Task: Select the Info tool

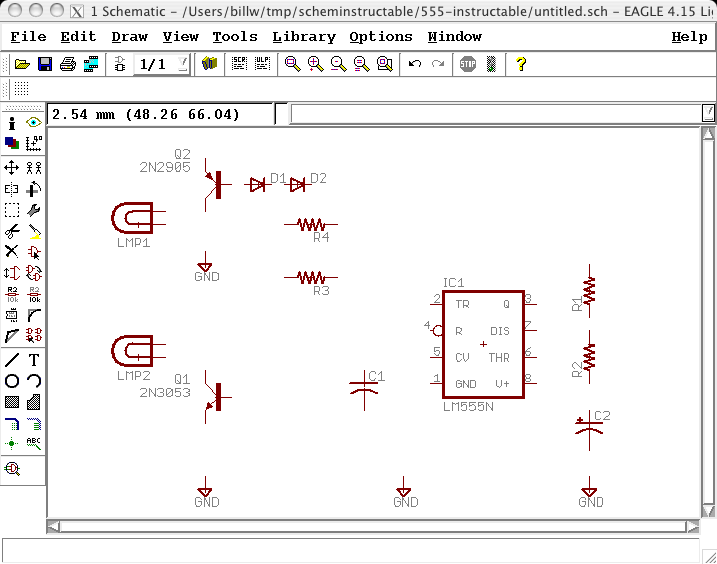Action: coord(12,123)
